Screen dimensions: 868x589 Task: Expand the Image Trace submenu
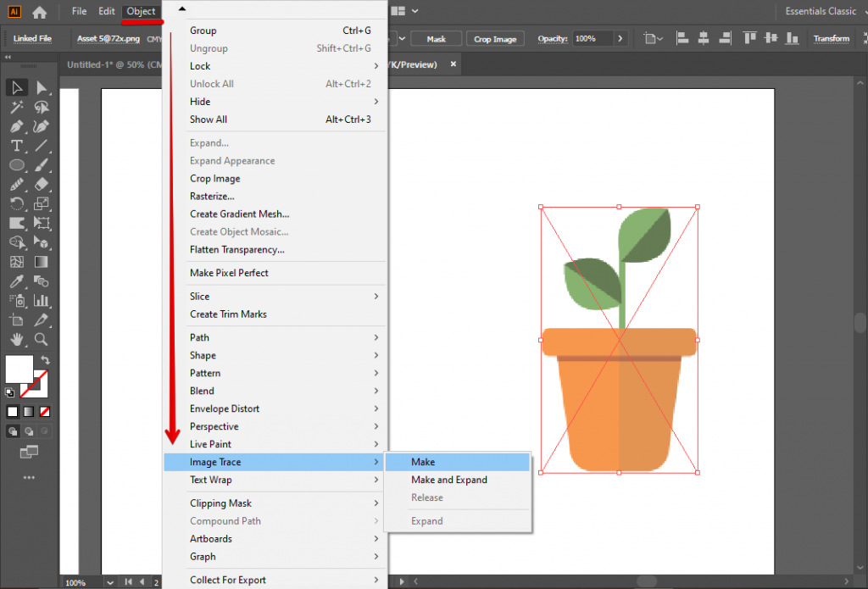[x=254, y=462]
